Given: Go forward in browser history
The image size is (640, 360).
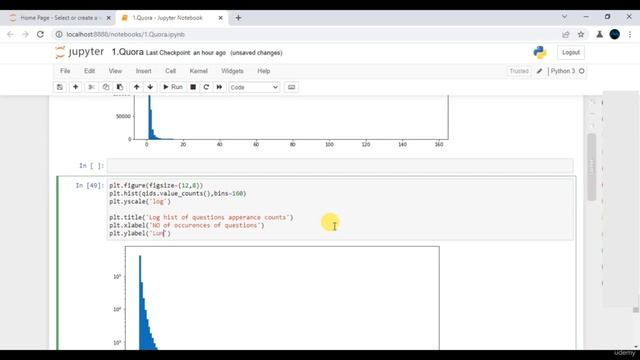Looking at the screenshot, I should (x=25, y=34).
